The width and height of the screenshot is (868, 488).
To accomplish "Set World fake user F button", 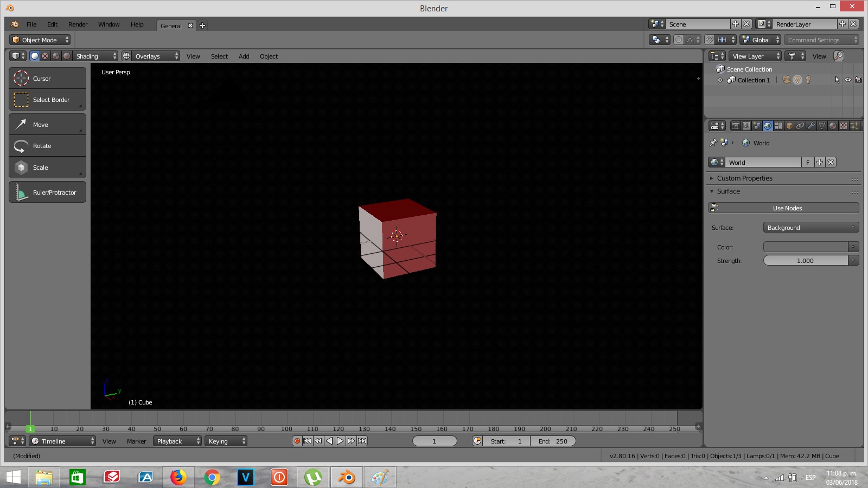I will coord(808,162).
